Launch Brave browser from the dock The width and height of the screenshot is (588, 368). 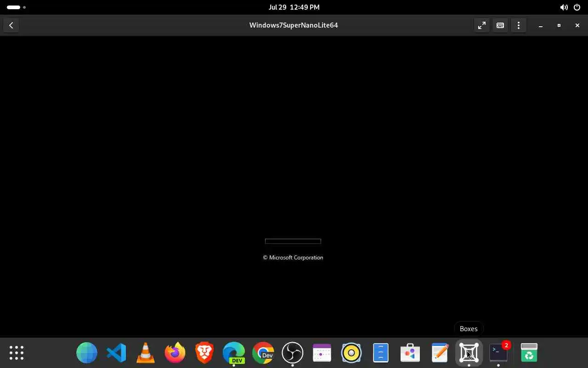pyautogui.click(x=204, y=353)
